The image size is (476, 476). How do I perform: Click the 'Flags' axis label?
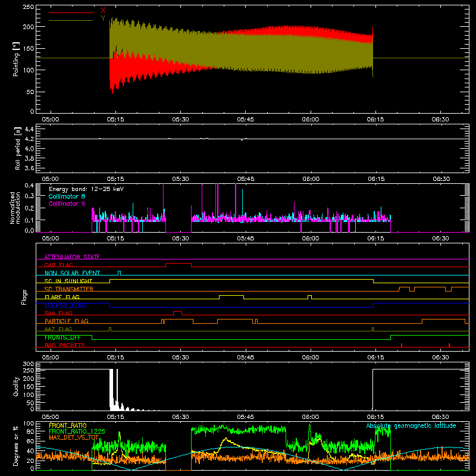click(x=24, y=297)
